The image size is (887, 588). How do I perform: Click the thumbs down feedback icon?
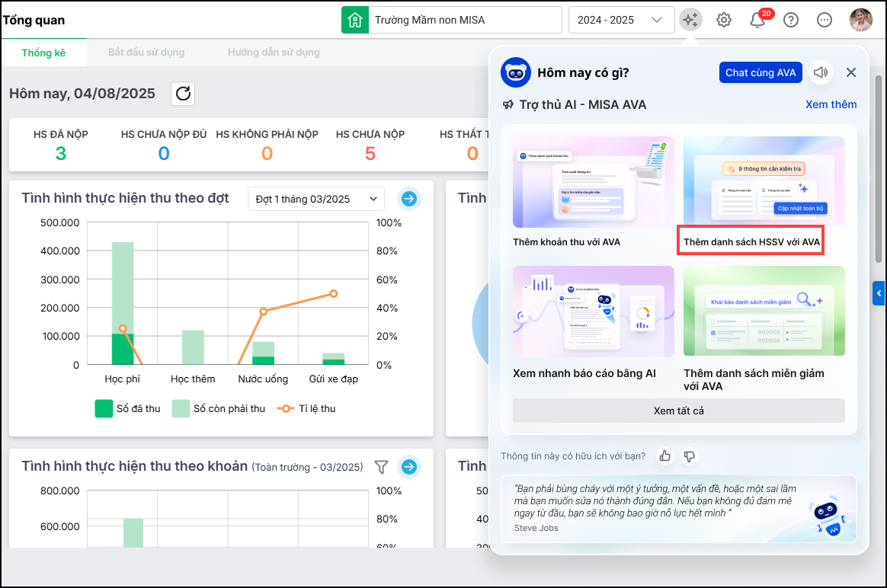pyautogui.click(x=690, y=455)
